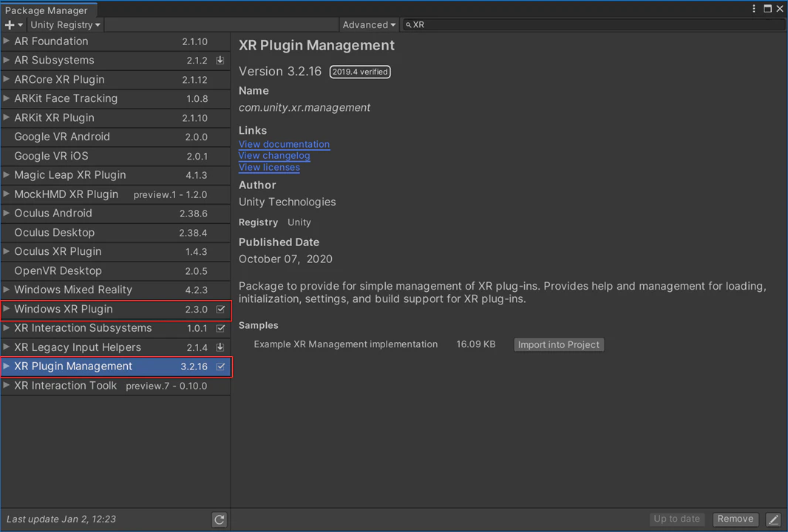
Task: Click the com.unity.xr.management package name
Action: pyautogui.click(x=304, y=107)
